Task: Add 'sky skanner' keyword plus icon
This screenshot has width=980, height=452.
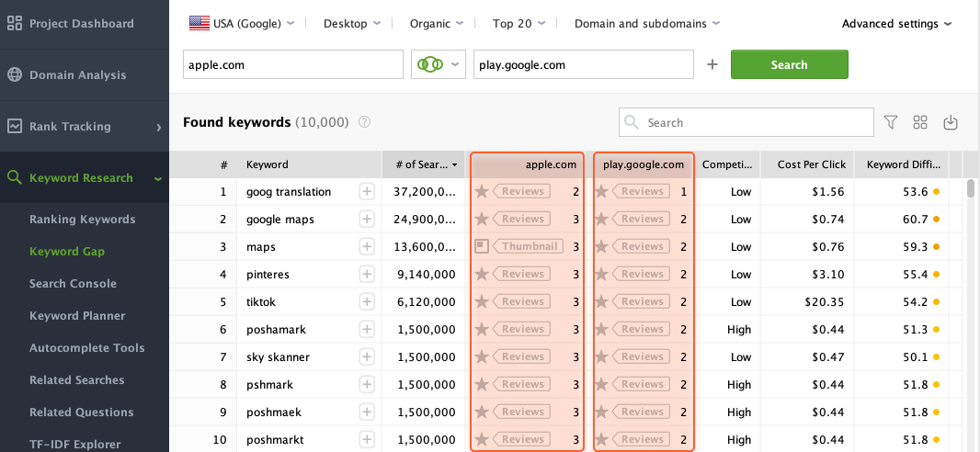Action: click(x=367, y=357)
